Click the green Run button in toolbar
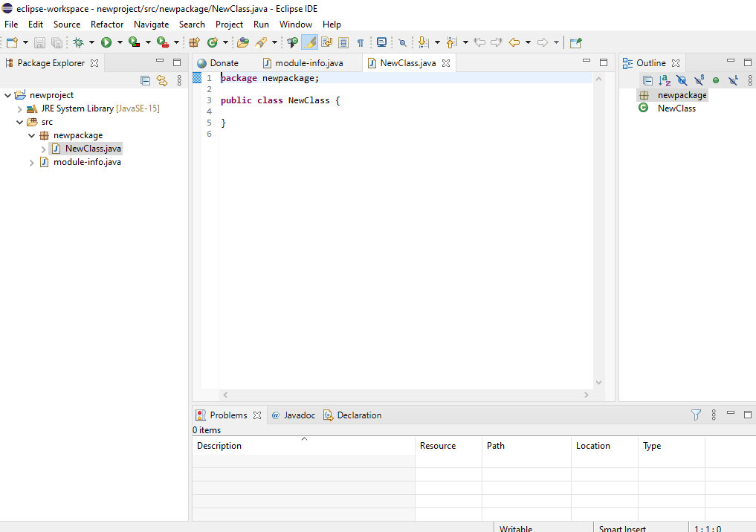Image resolution: width=756 pixels, height=532 pixels. [106, 43]
